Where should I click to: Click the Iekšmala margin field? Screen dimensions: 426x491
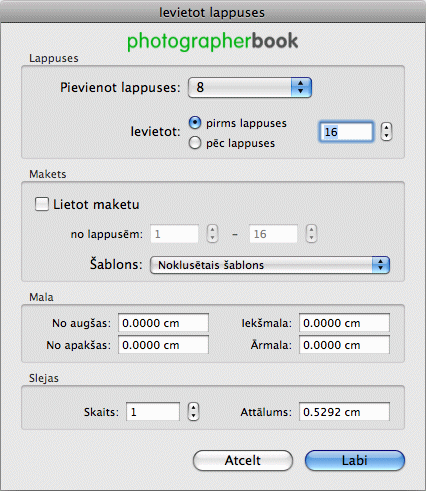pyautogui.click(x=344, y=323)
